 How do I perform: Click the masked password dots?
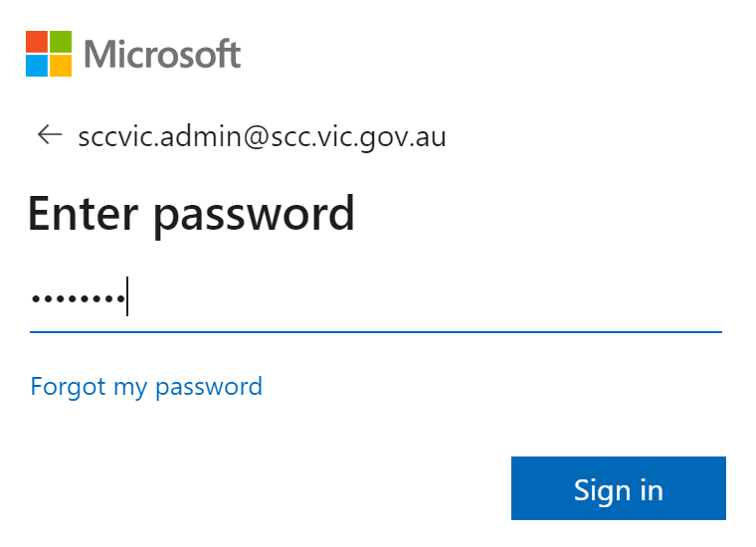point(78,298)
